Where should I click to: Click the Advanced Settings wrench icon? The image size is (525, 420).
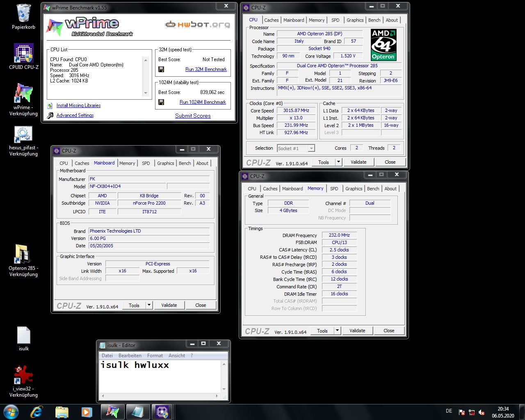coord(50,115)
